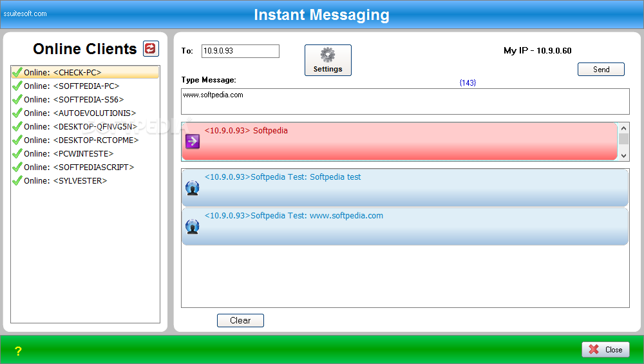Screen dimensions: 644x364
Task: Click the ssuitesoft.com link in header
Action: 25,14
